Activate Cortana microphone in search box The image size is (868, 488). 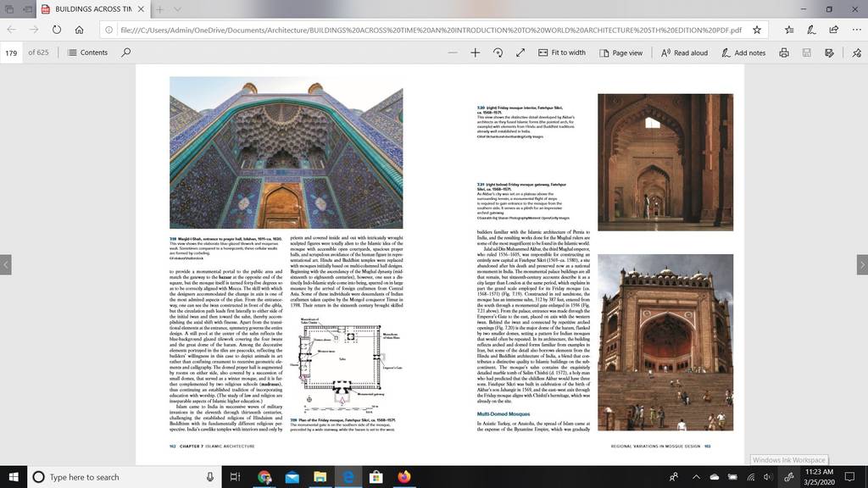(210, 477)
